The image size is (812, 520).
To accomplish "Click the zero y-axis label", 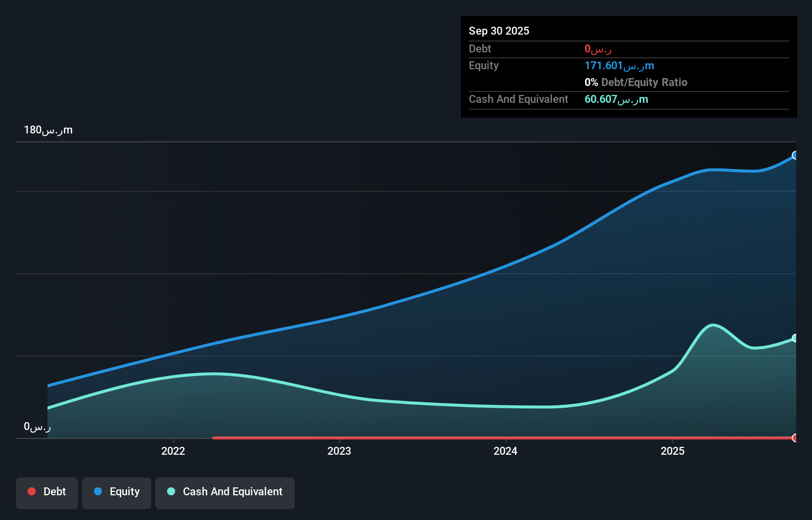I will click(x=37, y=427).
